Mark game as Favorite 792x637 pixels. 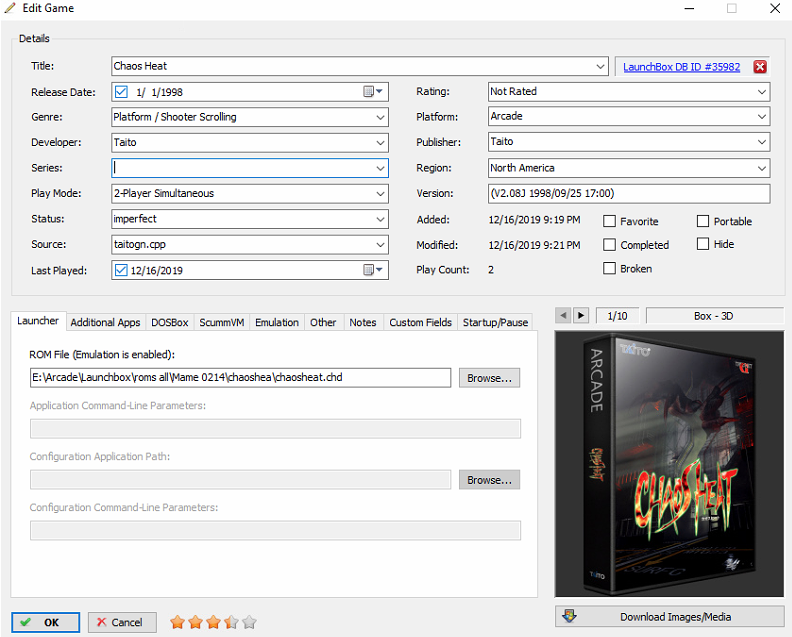610,221
